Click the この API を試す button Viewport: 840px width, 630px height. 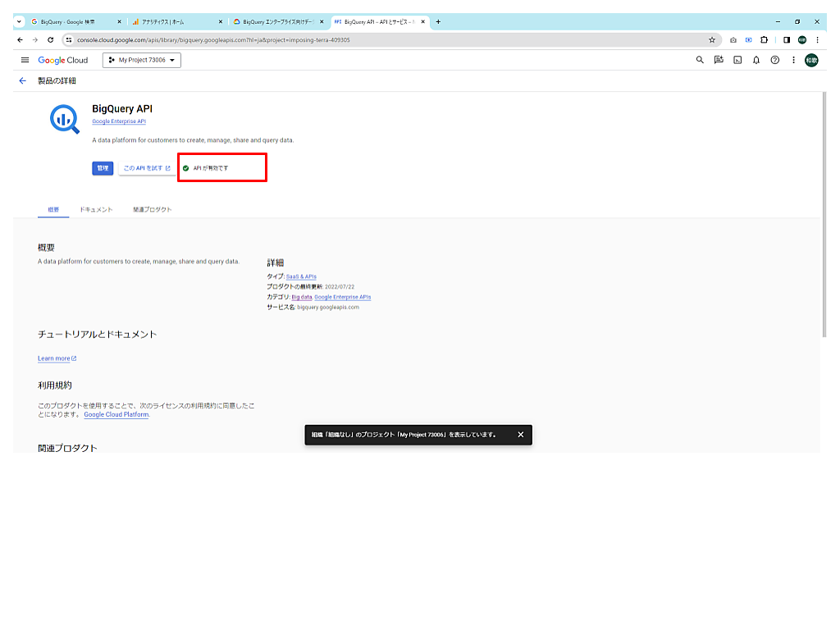click(x=147, y=168)
